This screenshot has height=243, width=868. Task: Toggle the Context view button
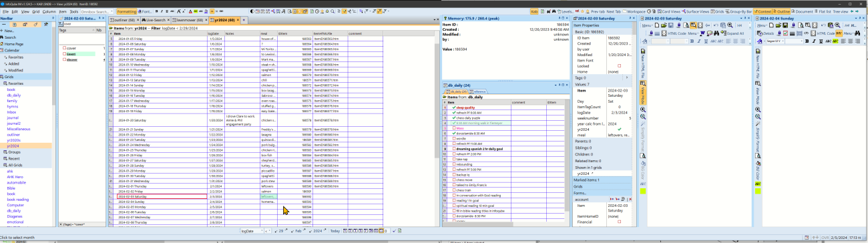(763, 11)
